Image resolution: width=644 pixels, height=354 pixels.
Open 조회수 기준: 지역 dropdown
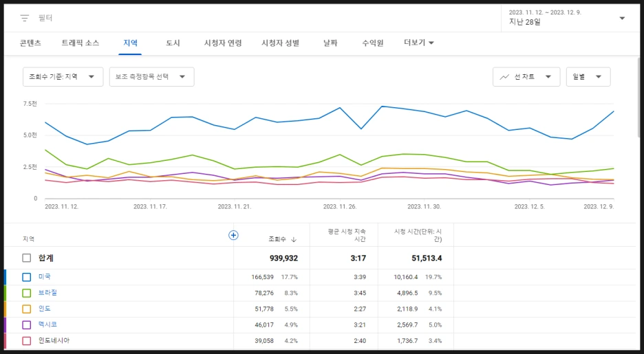63,77
